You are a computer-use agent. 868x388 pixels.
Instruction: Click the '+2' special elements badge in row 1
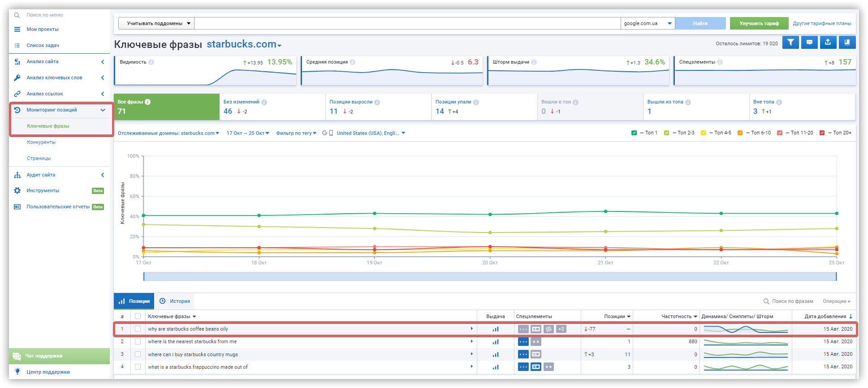[561, 329]
